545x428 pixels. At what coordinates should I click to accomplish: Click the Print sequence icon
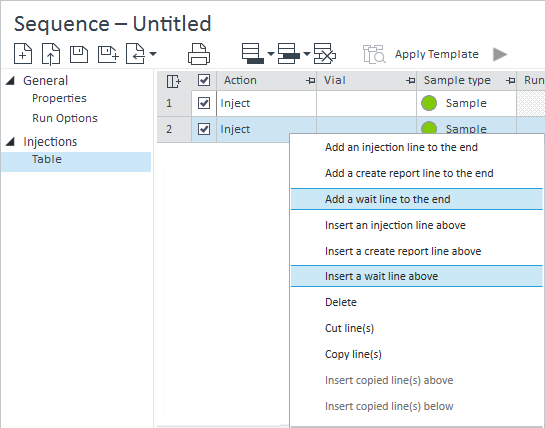coord(199,54)
